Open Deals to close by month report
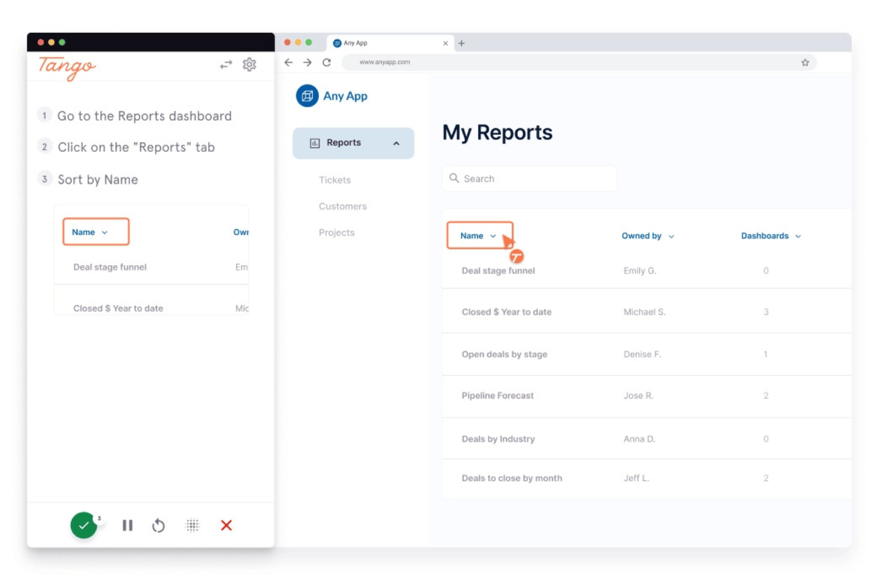The width and height of the screenshot is (882, 588). (x=512, y=478)
